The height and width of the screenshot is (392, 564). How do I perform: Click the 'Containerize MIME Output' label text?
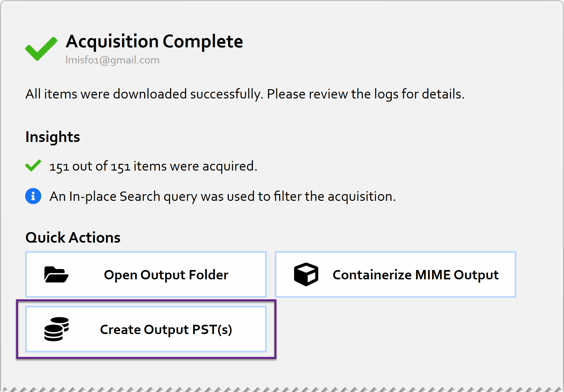tap(416, 275)
